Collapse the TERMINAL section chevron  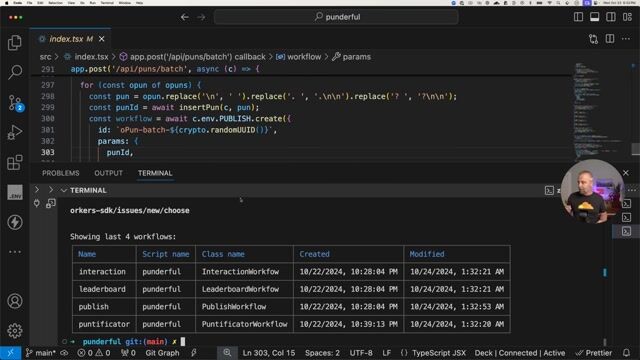click(x=64, y=190)
